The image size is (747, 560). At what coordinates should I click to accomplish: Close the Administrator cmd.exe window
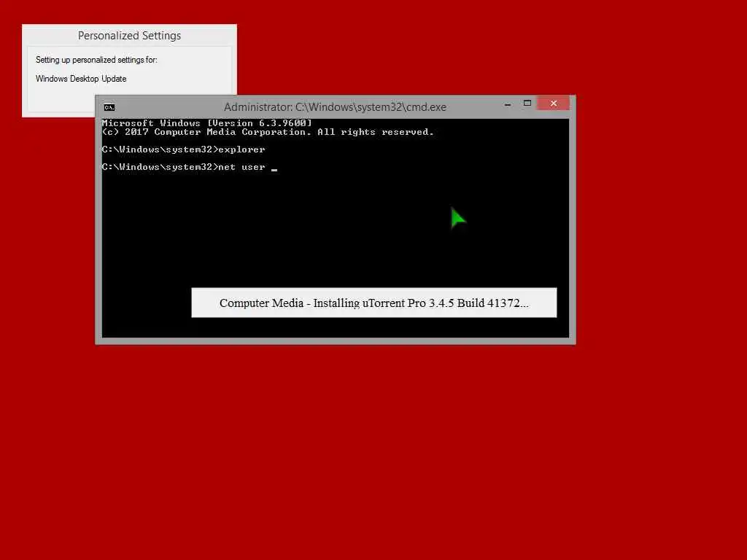point(553,104)
